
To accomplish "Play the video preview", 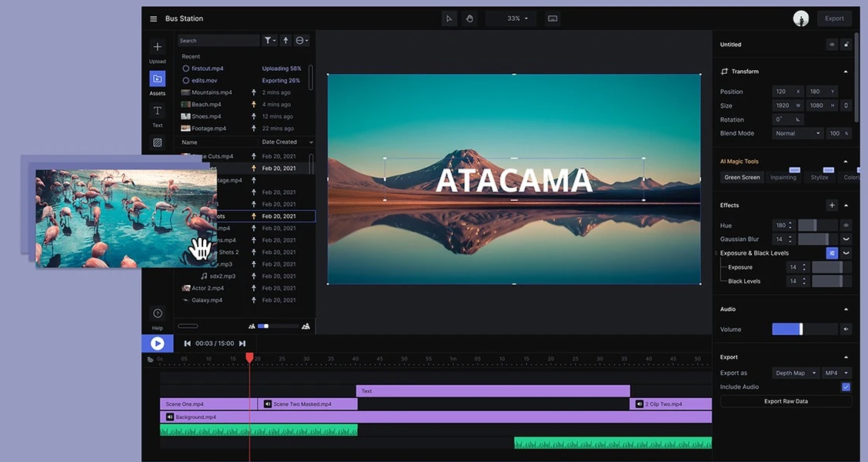I will point(157,343).
